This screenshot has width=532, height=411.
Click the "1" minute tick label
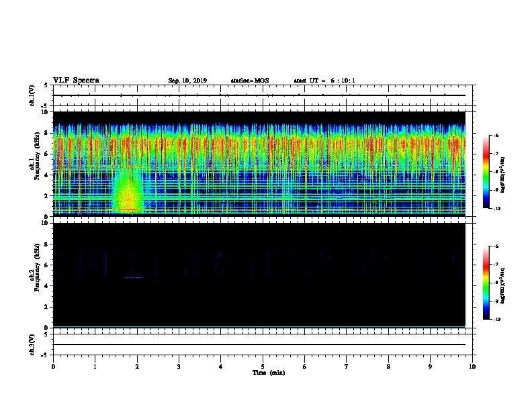95,367
